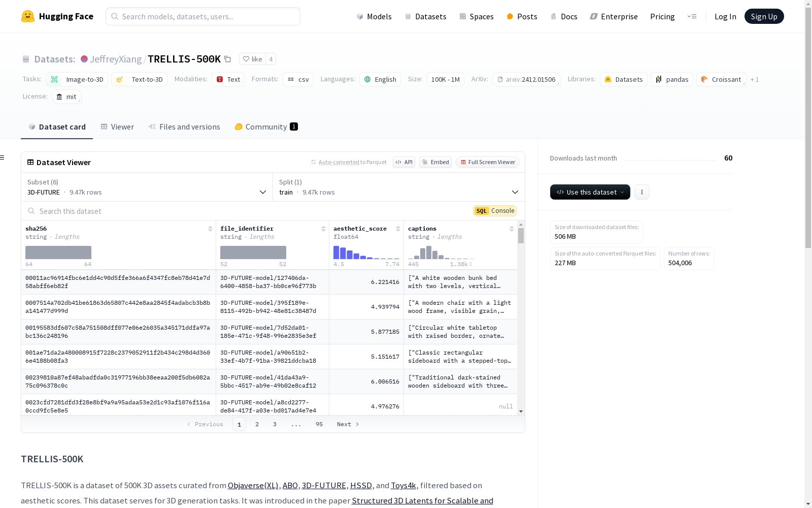Click the aesthetic_score histogram slider

tap(366, 252)
